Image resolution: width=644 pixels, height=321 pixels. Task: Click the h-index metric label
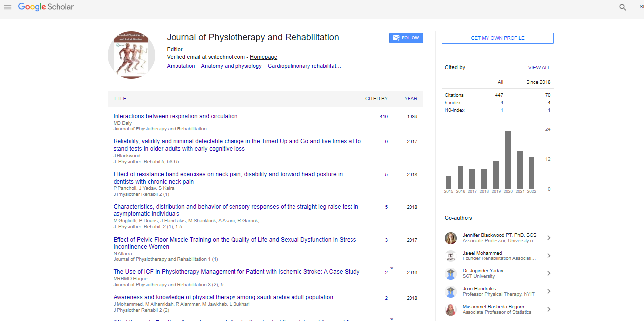453,103
